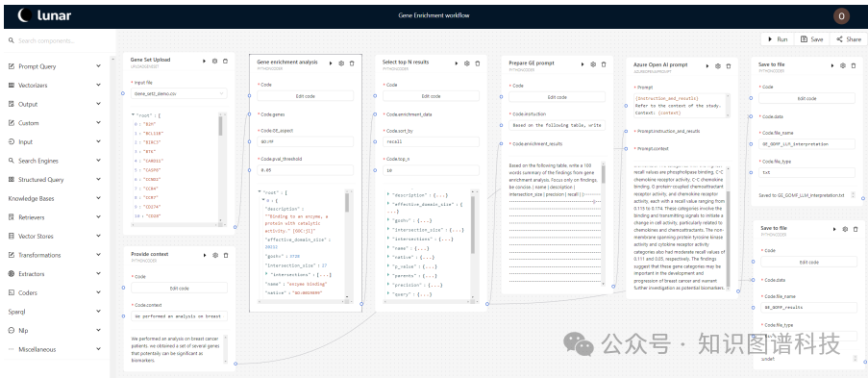Image resolution: width=868 pixels, height=378 pixels.
Task: Click the Share button
Action: [x=848, y=39]
